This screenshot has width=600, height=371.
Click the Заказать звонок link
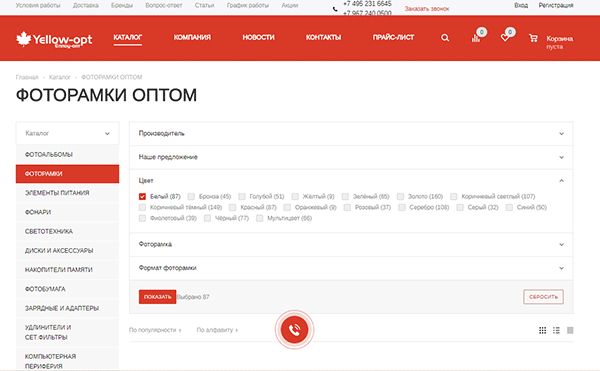(427, 9)
